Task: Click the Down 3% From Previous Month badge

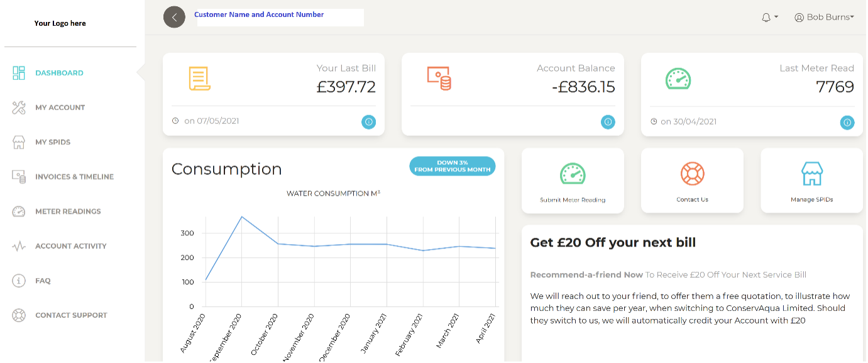Action: (x=453, y=165)
